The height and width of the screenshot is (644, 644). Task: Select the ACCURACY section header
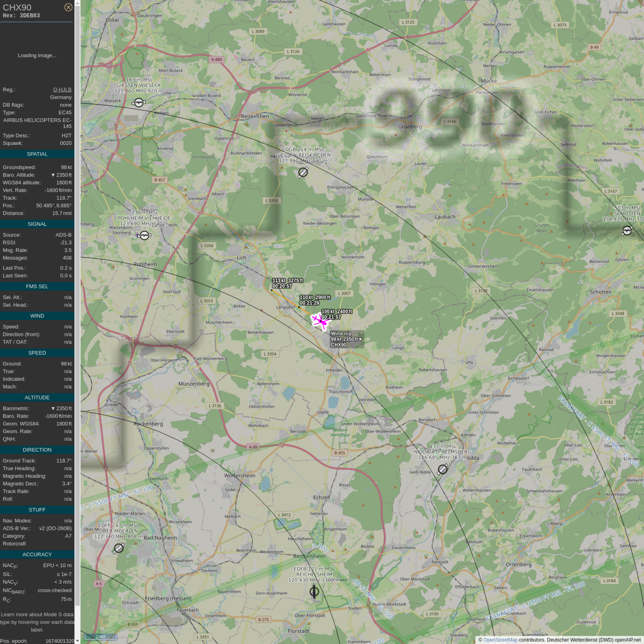(37, 555)
